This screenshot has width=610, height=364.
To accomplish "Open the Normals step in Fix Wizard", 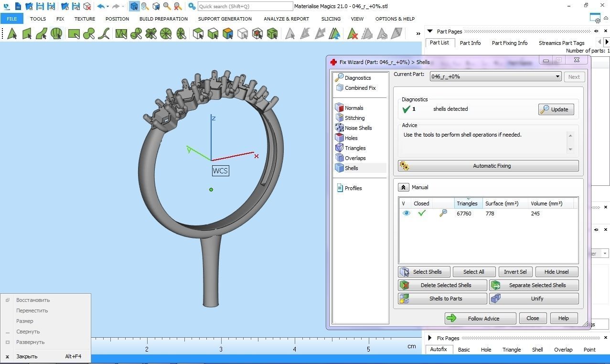I will click(353, 108).
